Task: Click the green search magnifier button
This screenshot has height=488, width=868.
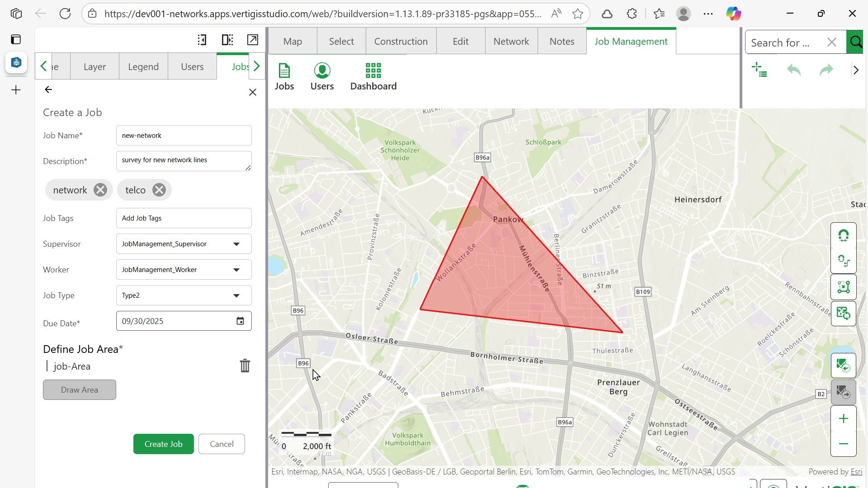Action: (856, 42)
